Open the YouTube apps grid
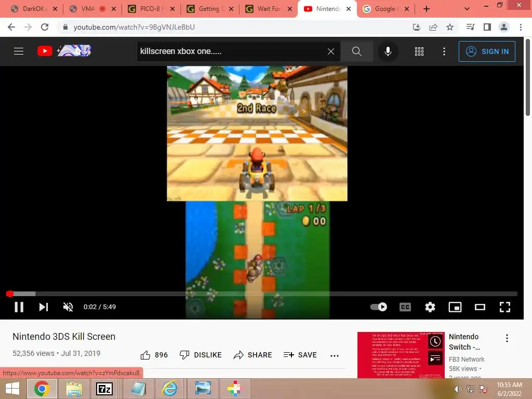 pos(419,51)
